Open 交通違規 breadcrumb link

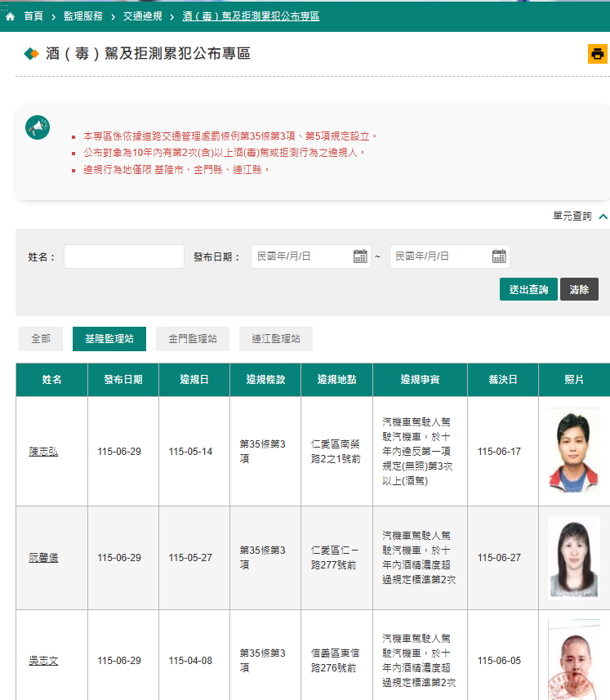click(142, 16)
